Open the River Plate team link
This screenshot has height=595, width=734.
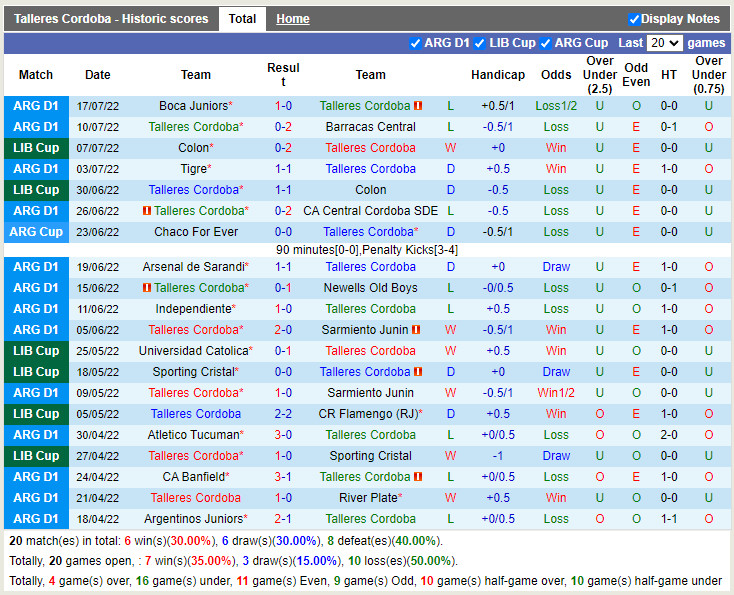368,498
